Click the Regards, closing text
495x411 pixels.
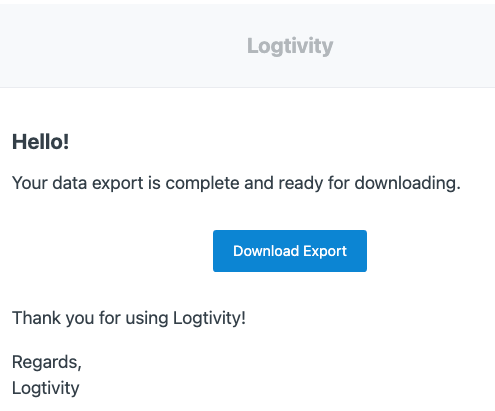point(47,362)
